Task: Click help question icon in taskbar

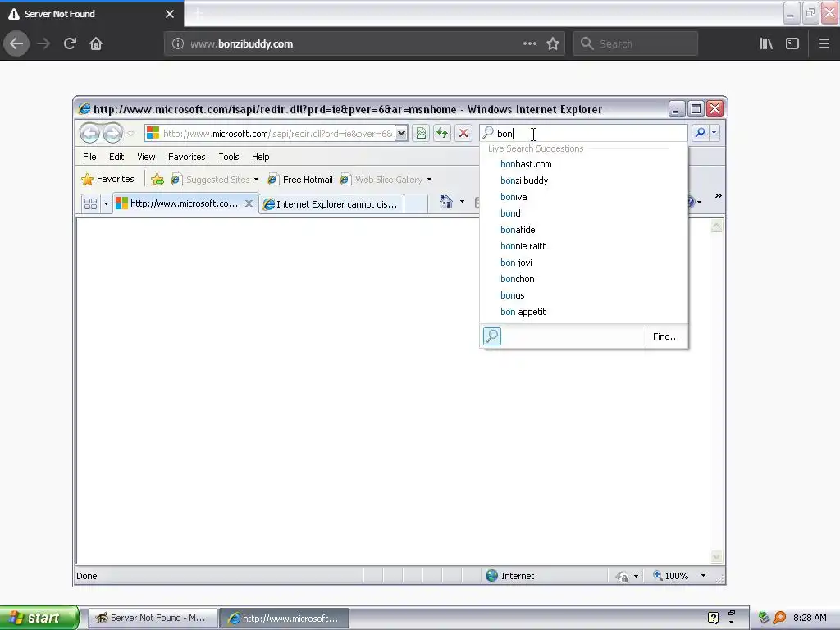Action: (713, 618)
